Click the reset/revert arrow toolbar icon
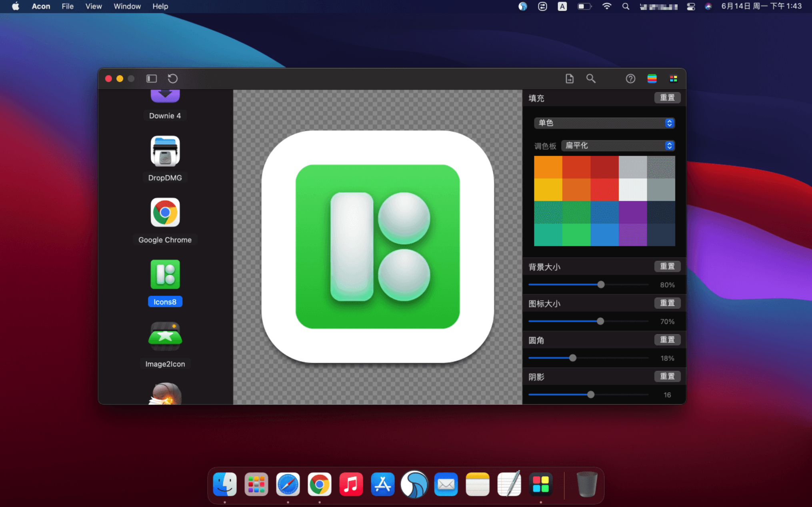The image size is (812, 507). point(172,78)
